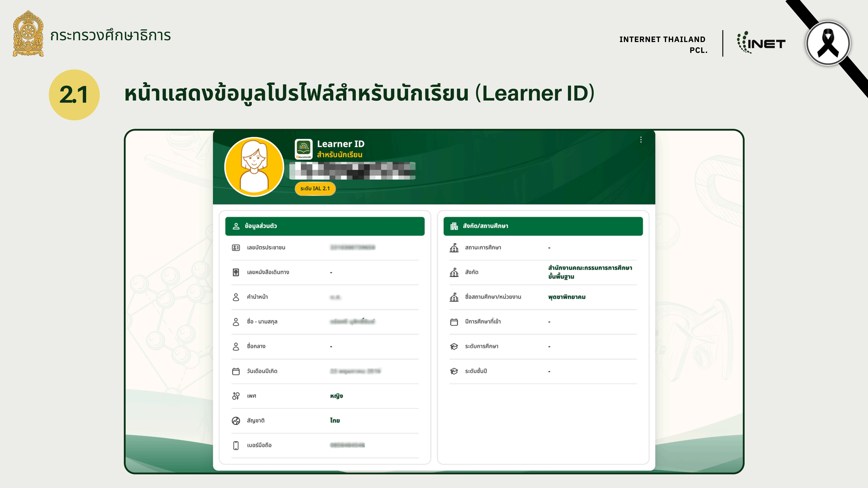Image resolution: width=868 pixels, height=488 pixels.
Task: Click the ID card icon beside เลขบัตรประชาชน
Action: click(x=236, y=248)
